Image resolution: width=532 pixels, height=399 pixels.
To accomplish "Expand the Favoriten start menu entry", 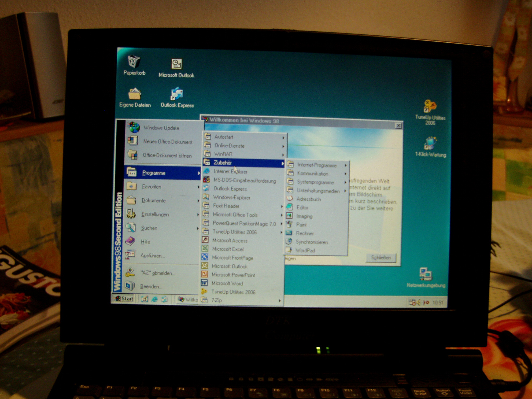I will click(x=152, y=187).
